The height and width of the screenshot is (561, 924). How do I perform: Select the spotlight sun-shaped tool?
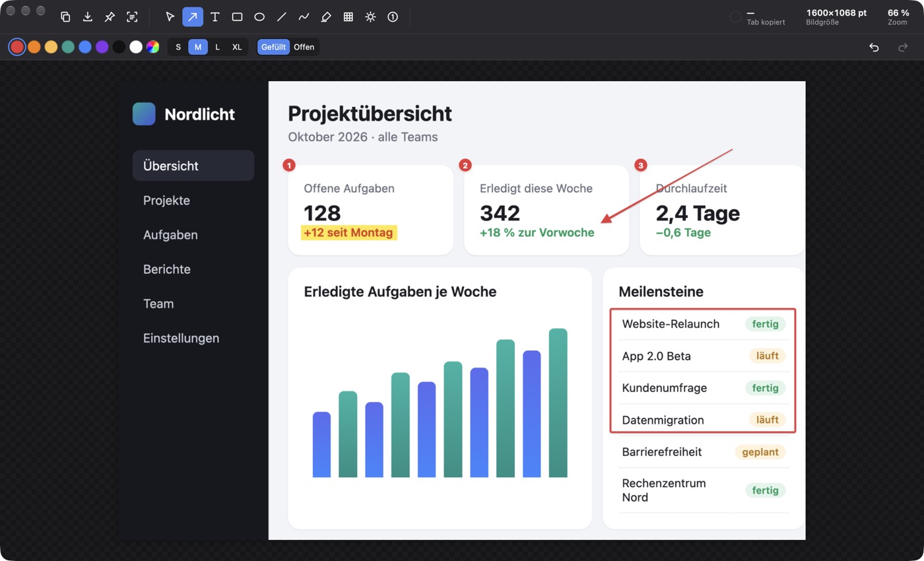click(x=371, y=17)
